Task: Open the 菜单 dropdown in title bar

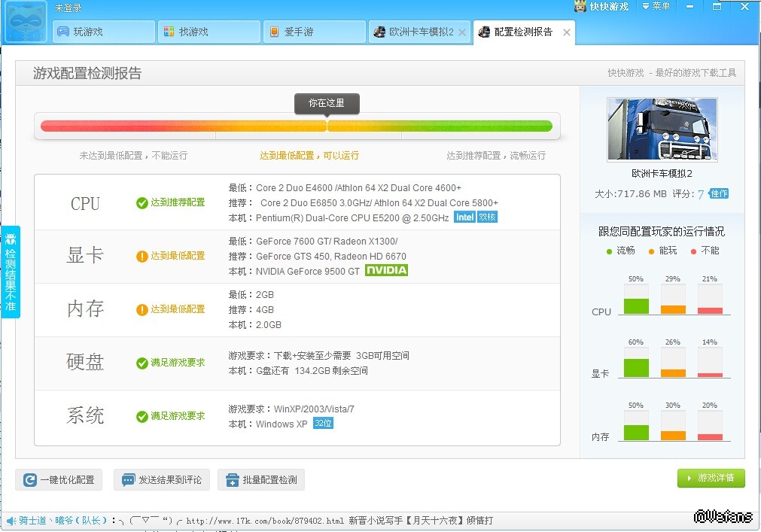Action: [656, 7]
